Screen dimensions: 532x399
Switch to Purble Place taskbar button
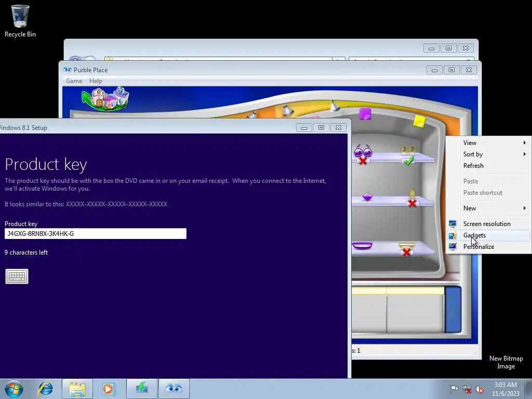[x=174, y=389]
